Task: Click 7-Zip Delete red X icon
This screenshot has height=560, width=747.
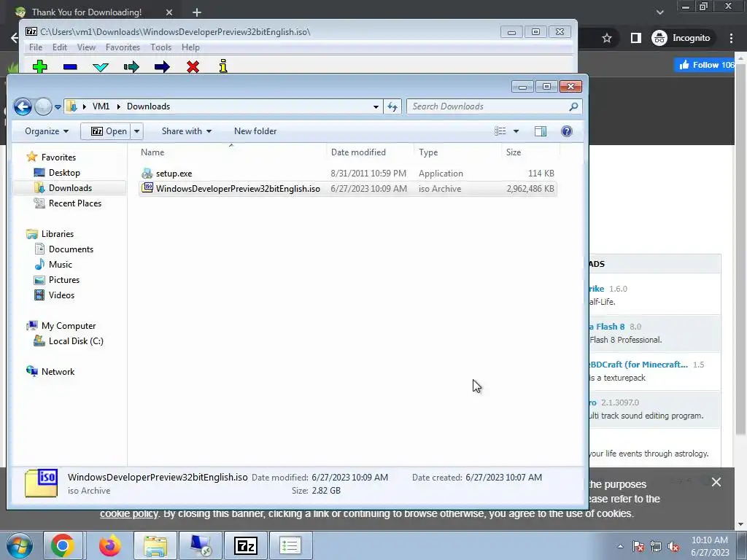Action: click(x=193, y=66)
